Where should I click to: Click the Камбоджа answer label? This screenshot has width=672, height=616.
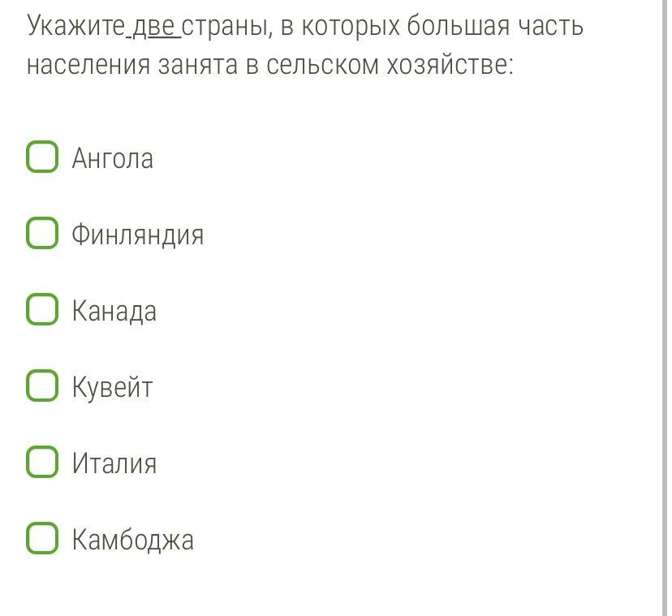point(132,540)
